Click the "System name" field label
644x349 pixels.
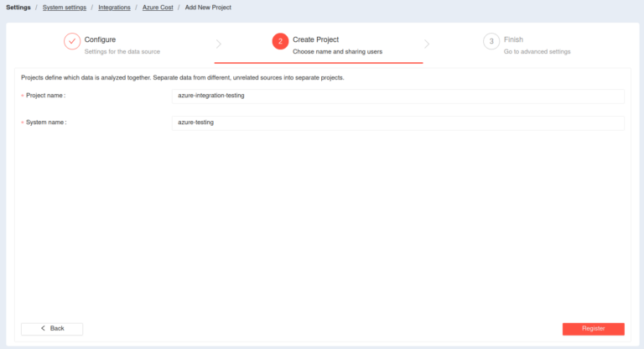click(x=46, y=122)
